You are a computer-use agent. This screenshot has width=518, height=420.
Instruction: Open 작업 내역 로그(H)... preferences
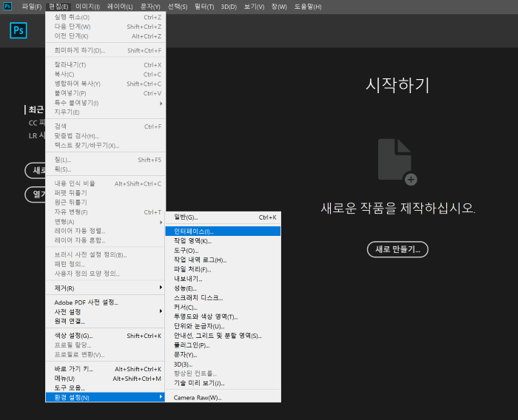point(223,260)
